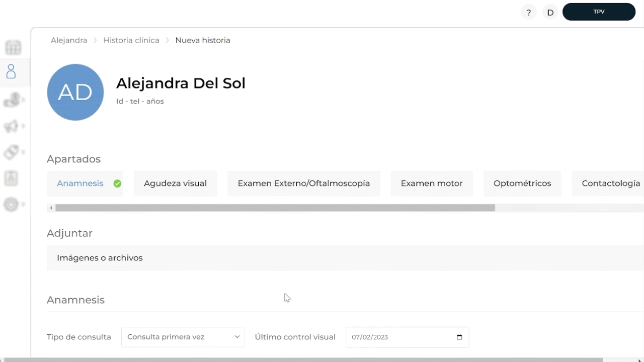Viewport: 644px width, 362px height.
Task: Open the calendar grid sidebar icon
Action: pos(13,47)
